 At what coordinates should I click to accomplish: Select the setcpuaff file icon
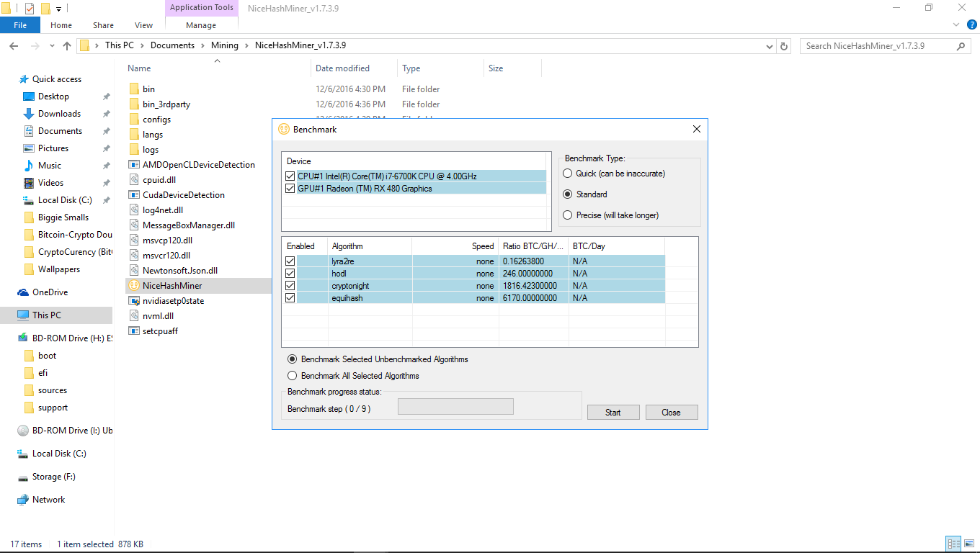[134, 331]
